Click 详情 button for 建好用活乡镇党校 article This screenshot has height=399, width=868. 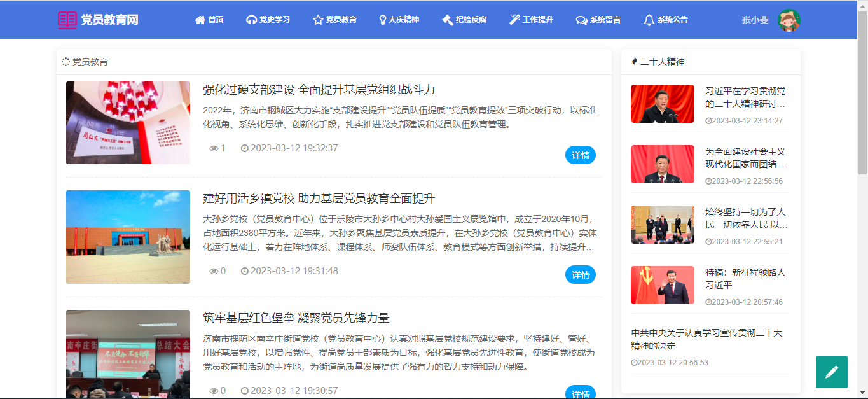(x=581, y=275)
